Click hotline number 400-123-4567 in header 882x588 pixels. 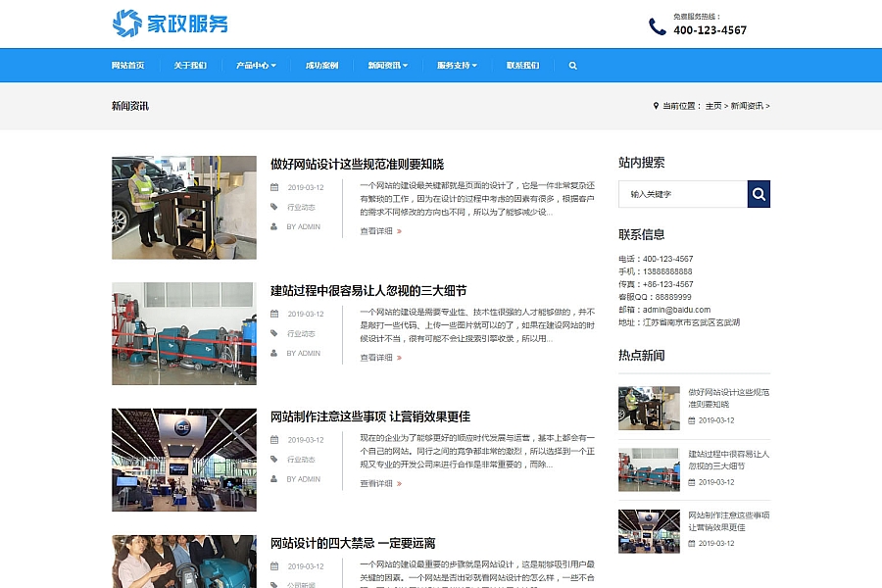[x=710, y=30]
